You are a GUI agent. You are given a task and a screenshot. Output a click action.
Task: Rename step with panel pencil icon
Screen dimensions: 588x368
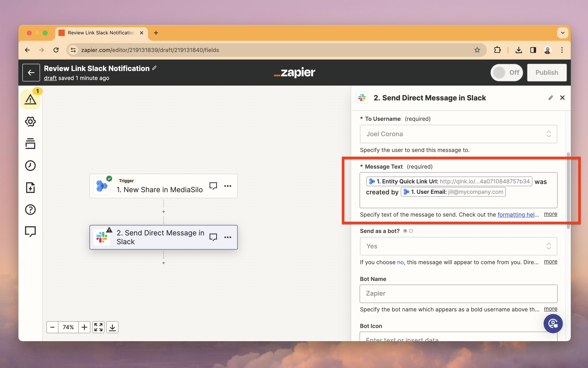tap(551, 98)
